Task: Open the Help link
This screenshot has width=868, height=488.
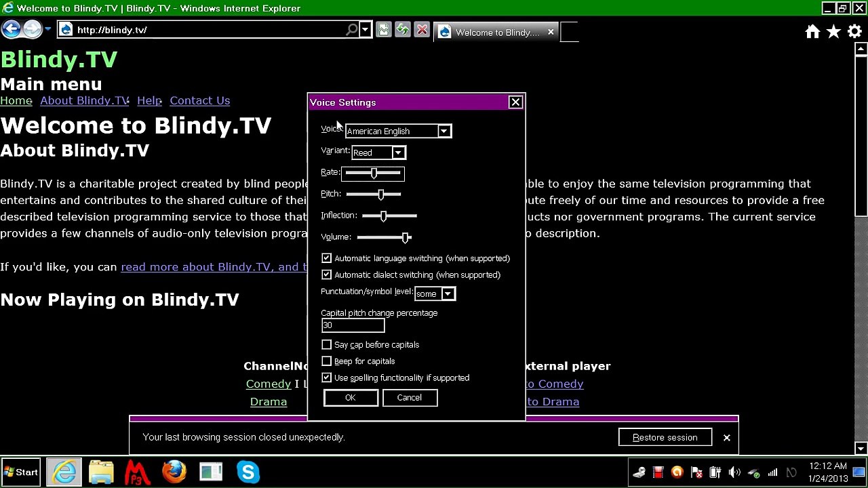Action: [149, 100]
